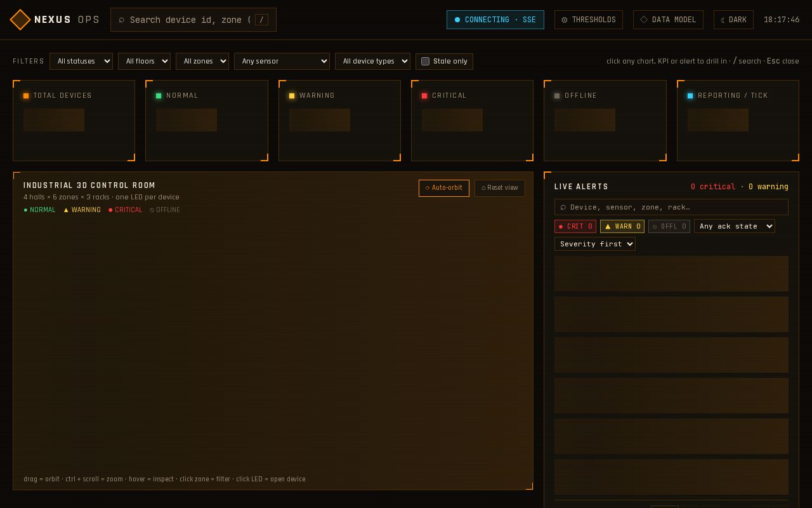This screenshot has width=812, height=508.
Task: Enable the Stale only checkbox
Action: [426, 62]
